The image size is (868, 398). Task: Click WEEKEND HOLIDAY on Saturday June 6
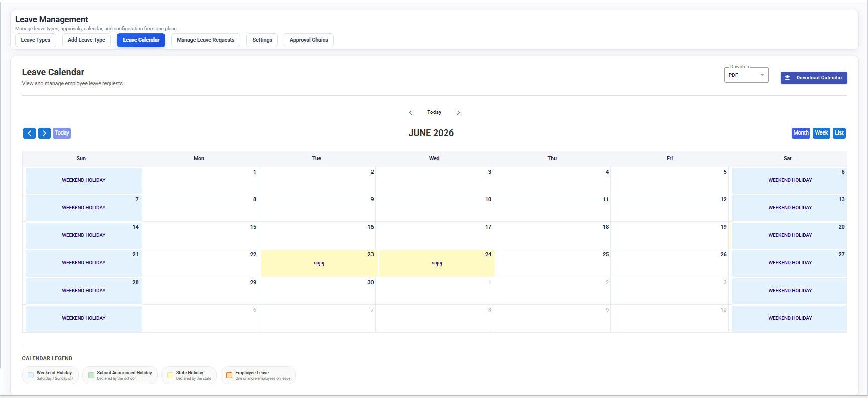[790, 180]
